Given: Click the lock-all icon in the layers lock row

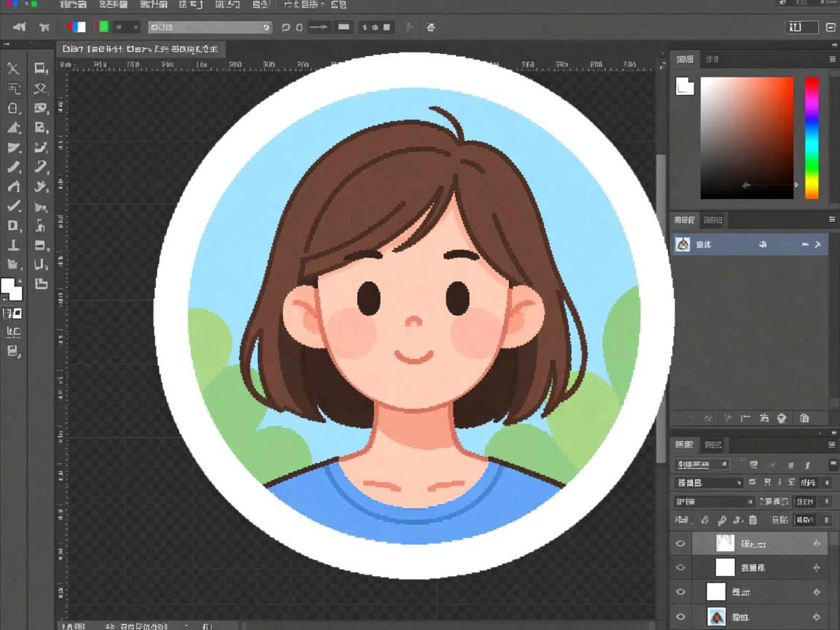Looking at the screenshot, I should coord(752,520).
